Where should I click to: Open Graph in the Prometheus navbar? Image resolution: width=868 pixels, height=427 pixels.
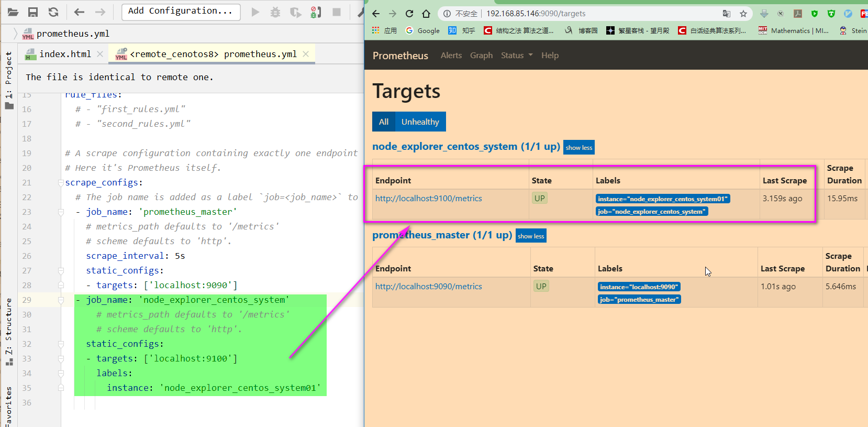pos(481,55)
